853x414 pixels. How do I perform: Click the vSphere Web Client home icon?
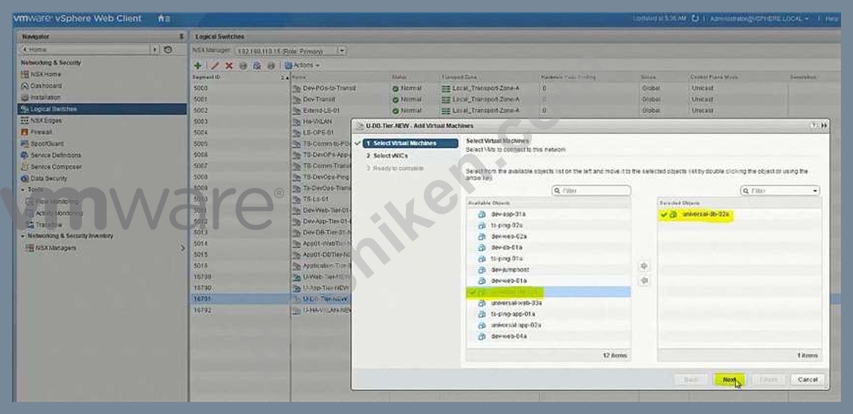pos(163,19)
